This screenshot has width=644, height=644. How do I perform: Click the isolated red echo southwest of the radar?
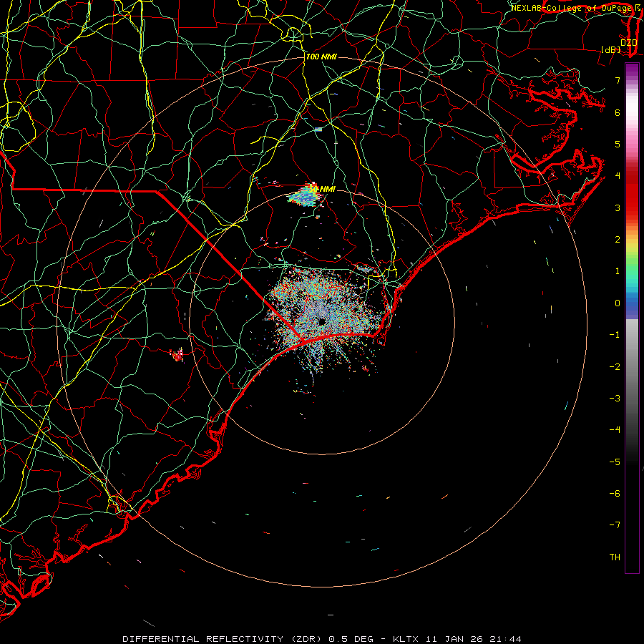coord(177,355)
